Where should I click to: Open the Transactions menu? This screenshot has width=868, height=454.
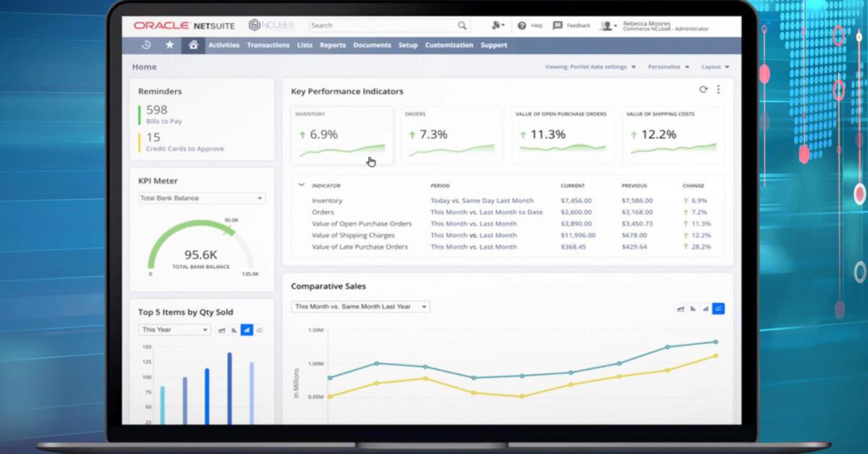(x=268, y=45)
